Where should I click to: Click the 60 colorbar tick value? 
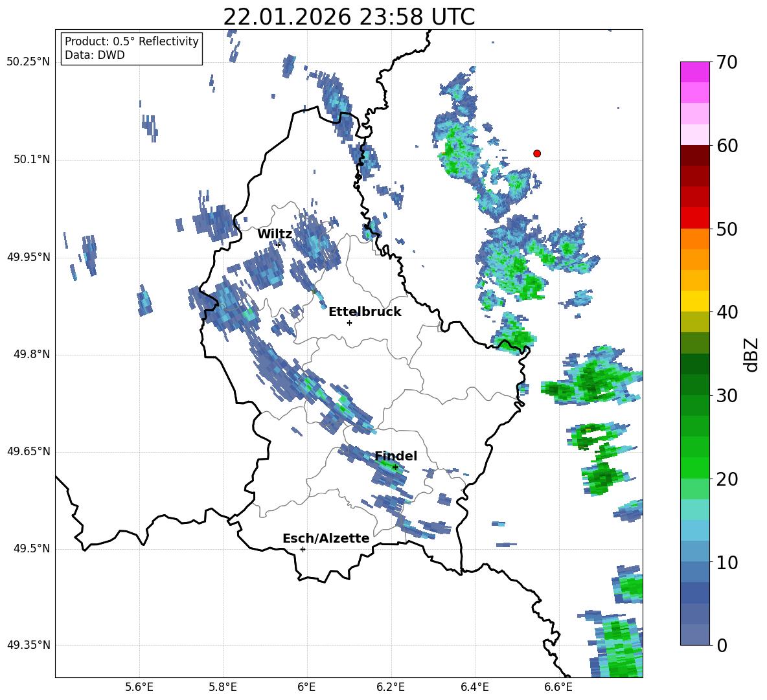coord(727,146)
